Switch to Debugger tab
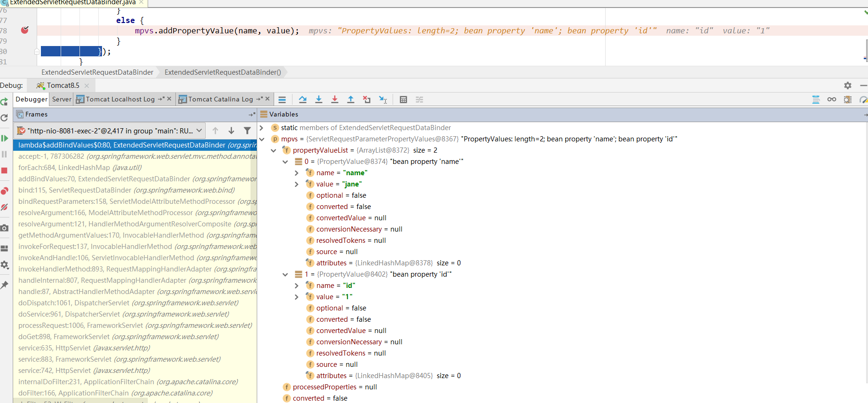 point(32,99)
